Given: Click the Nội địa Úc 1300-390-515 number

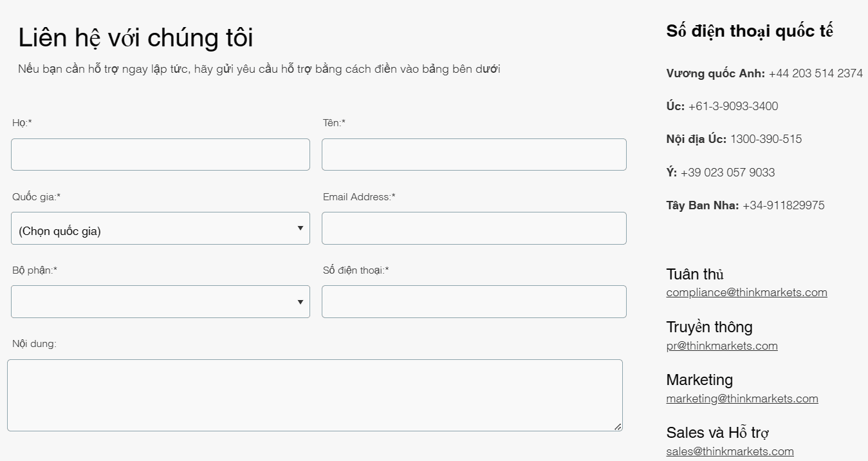Looking at the screenshot, I should 766,139.
